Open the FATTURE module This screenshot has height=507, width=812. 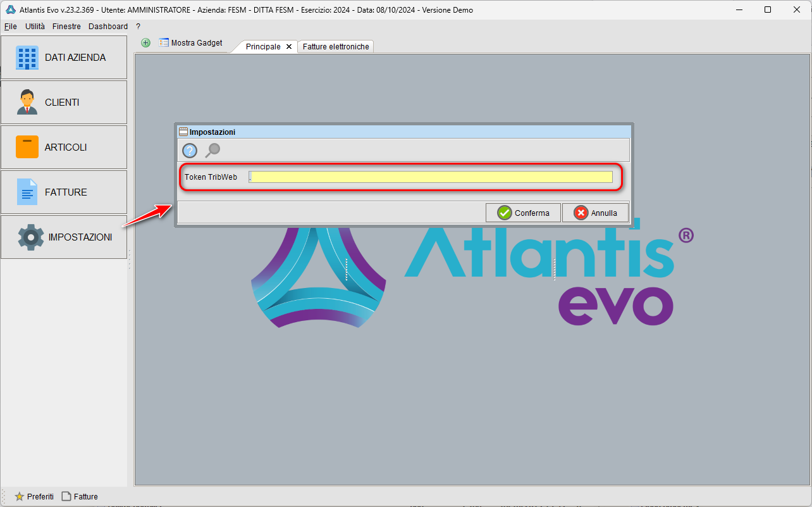pyautogui.click(x=63, y=192)
